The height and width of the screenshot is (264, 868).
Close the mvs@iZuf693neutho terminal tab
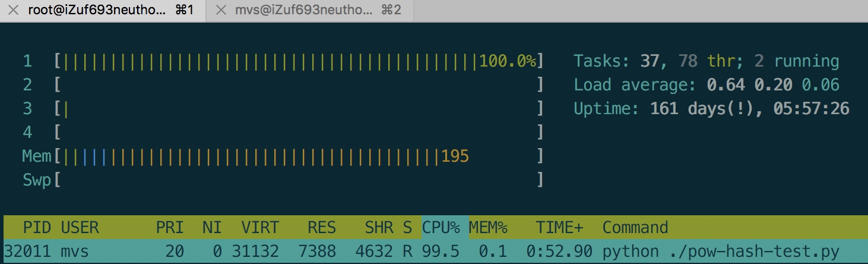click(221, 10)
